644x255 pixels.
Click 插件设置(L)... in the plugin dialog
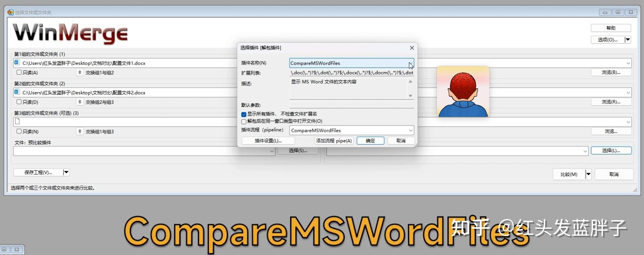tap(268, 140)
